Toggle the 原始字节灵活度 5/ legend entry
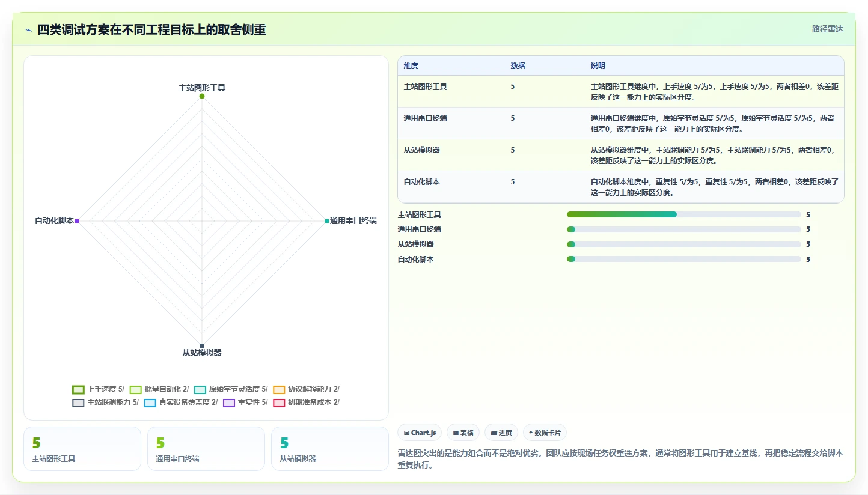This screenshot has width=868, height=495. pyautogui.click(x=231, y=389)
